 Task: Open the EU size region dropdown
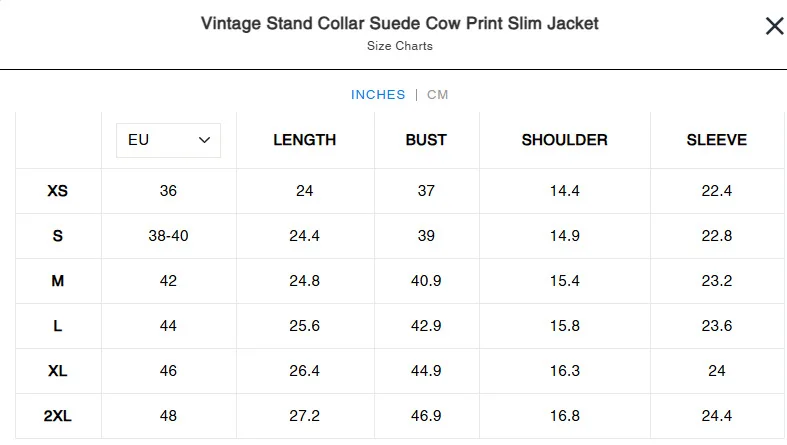point(169,140)
